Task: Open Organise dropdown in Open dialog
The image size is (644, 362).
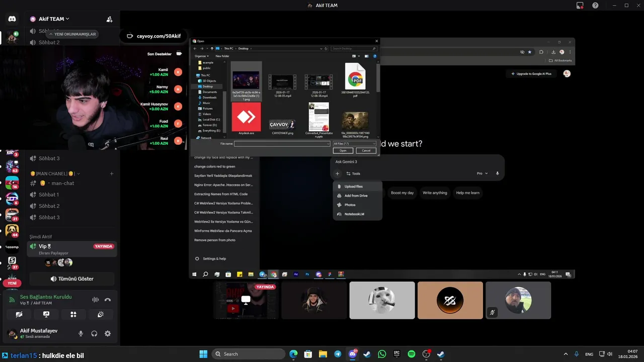Action: click(201, 56)
